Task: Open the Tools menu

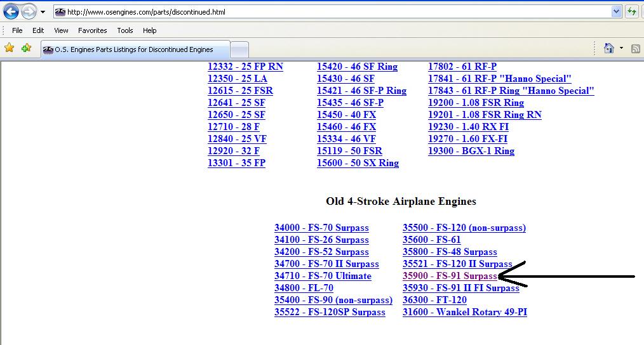Action: pos(125,30)
